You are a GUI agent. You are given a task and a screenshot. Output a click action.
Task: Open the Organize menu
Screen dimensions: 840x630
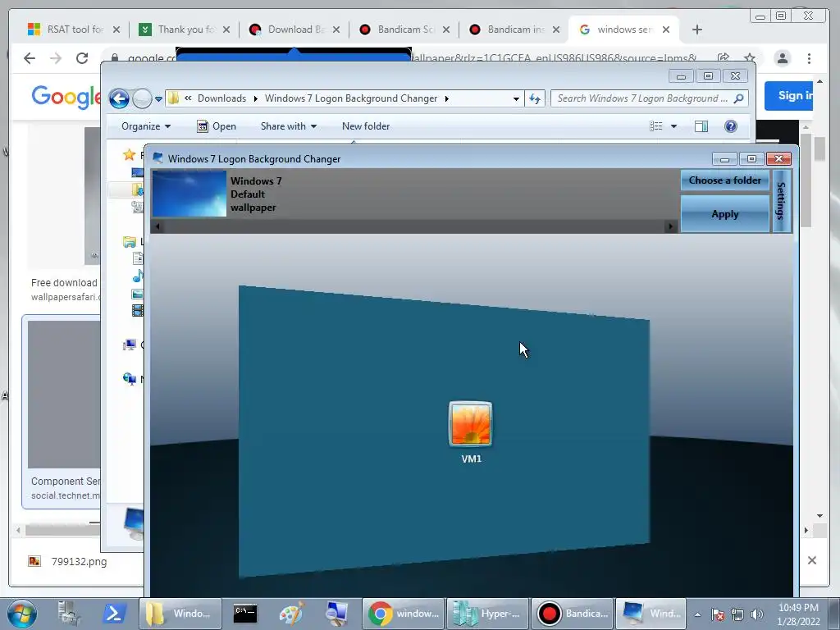coord(146,126)
